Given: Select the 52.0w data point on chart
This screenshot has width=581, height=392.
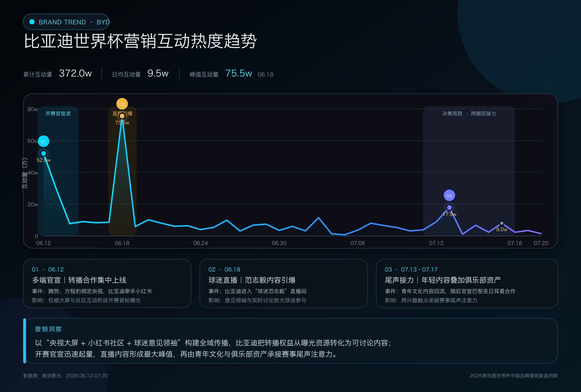Looking at the screenshot, I should (44, 154).
